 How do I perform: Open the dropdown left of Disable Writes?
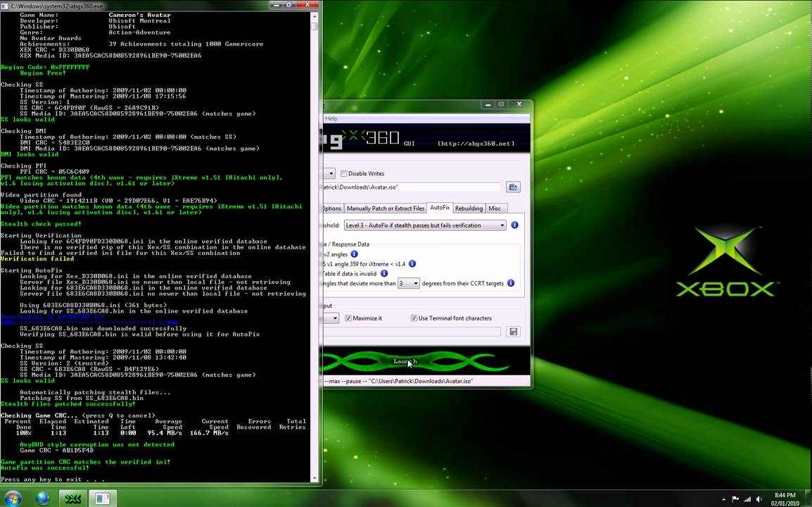(329, 173)
